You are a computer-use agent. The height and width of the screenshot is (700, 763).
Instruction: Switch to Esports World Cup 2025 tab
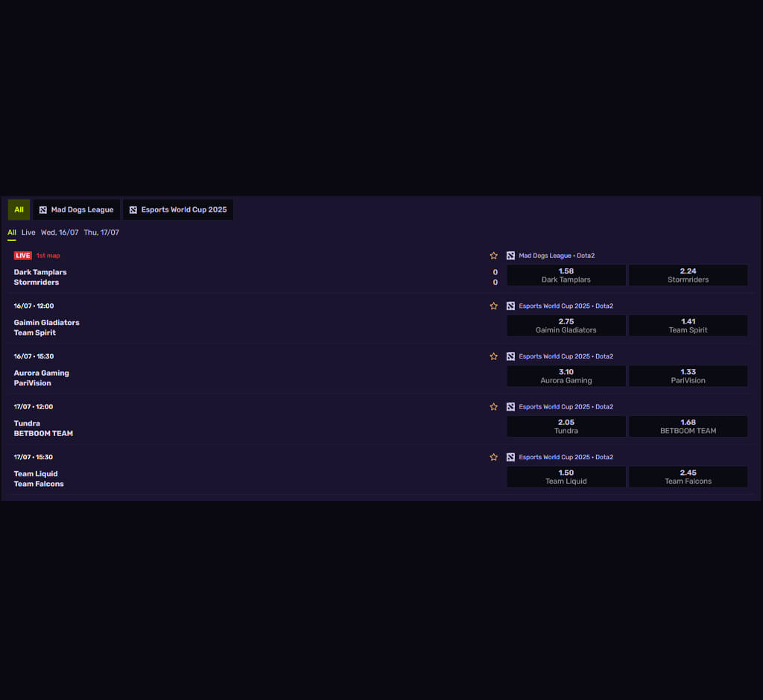[178, 209]
